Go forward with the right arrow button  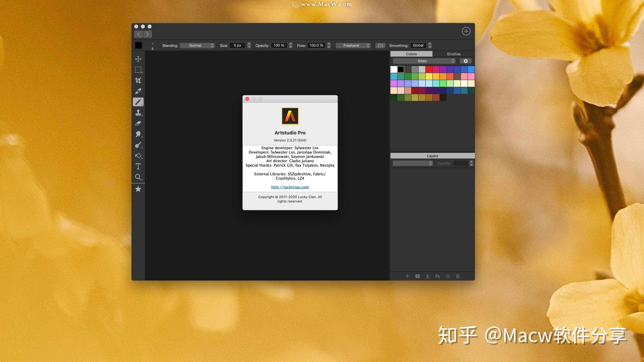coord(148,34)
